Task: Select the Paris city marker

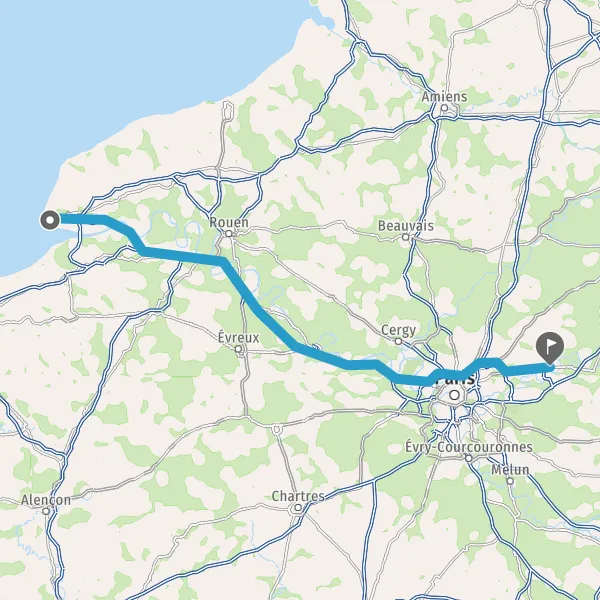Action: [454, 395]
